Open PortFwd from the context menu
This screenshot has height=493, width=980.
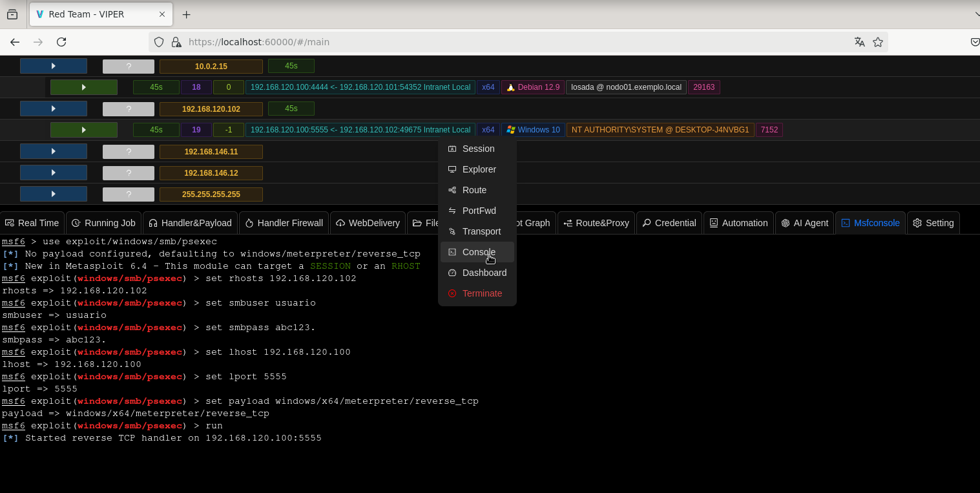477,211
